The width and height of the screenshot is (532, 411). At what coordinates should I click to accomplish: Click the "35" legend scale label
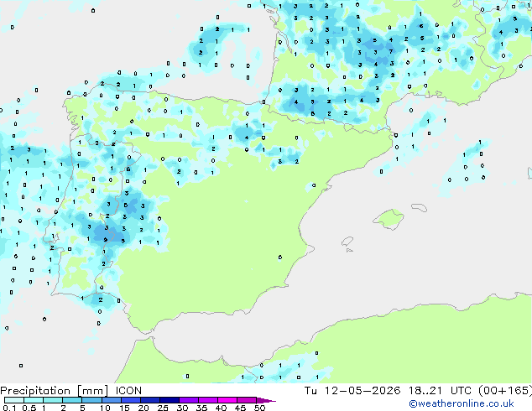201,408
